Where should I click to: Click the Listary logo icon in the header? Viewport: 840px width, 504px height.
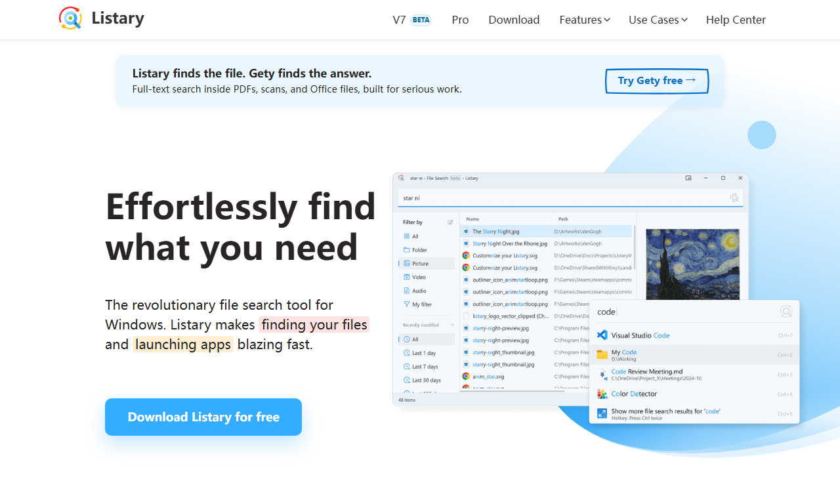pos(70,18)
